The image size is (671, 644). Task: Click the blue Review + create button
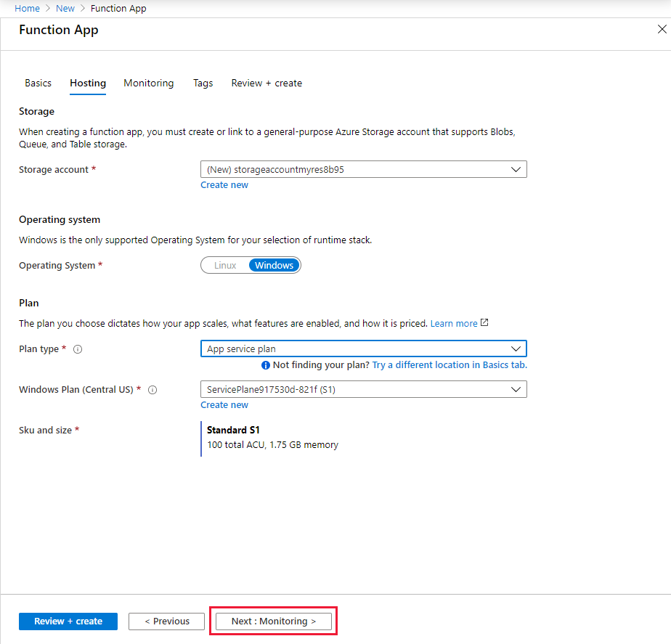pyautogui.click(x=68, y=621)
